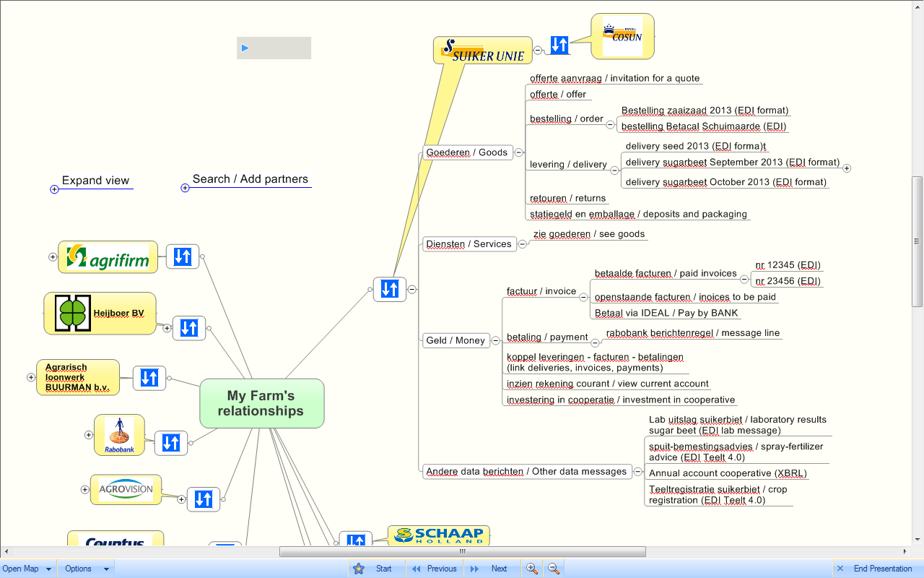Select 'Betaal via IDEAL / Pay by BANK'
The height and width of the screenshot is (578, 924).
[x=666, y=313]
